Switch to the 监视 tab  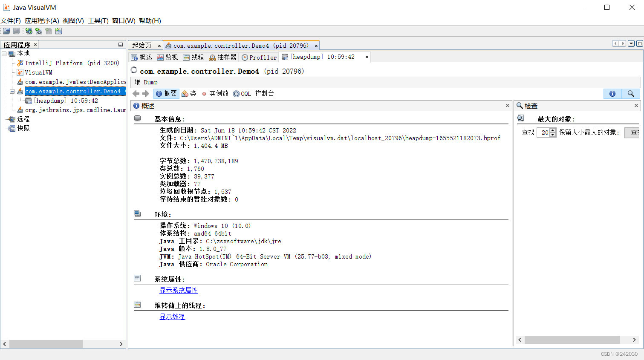click(167, 57)
